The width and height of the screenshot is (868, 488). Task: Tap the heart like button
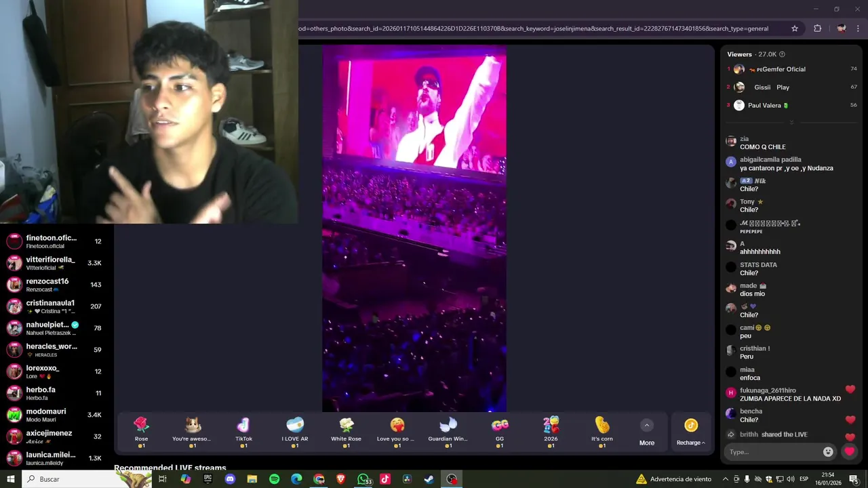849,451
